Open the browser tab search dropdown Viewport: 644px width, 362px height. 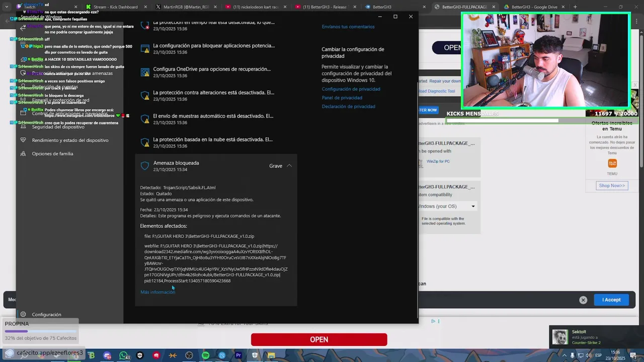coord(7,7)
